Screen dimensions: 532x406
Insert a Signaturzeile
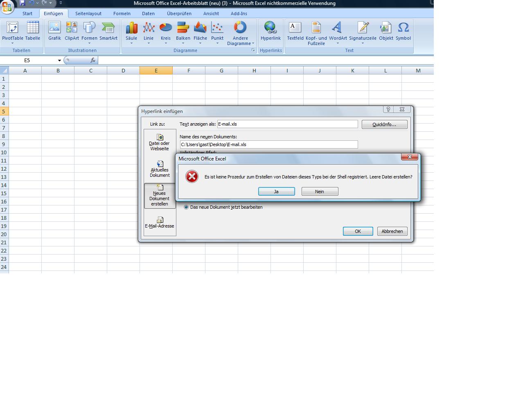(363, 33)
